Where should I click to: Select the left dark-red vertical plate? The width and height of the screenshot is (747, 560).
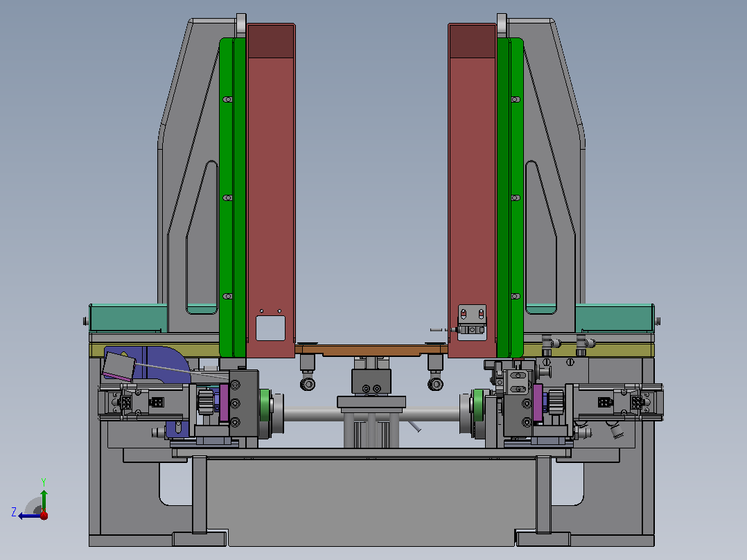tap(271, 190)
